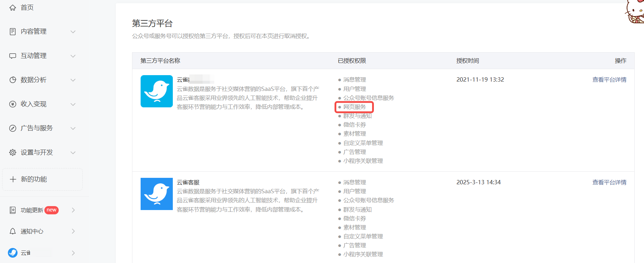This screenshot has height=263, width=644.
Task: Click the 内容管理 document icon
Action: pyautogui.click(x=13, y=31)
